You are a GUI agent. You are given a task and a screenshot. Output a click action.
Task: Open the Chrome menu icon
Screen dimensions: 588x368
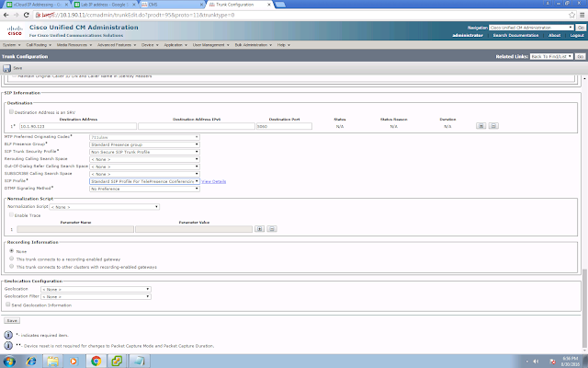tap(582, 15)
